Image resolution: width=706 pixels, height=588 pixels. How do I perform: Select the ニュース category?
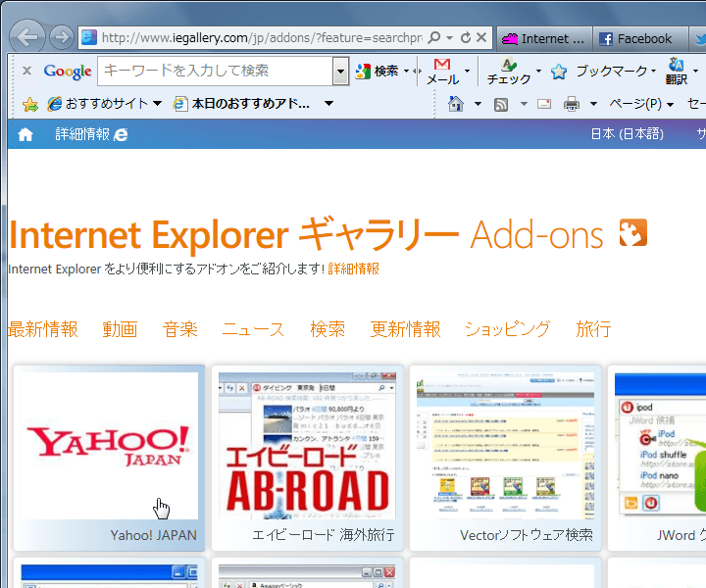pos(254,329)
